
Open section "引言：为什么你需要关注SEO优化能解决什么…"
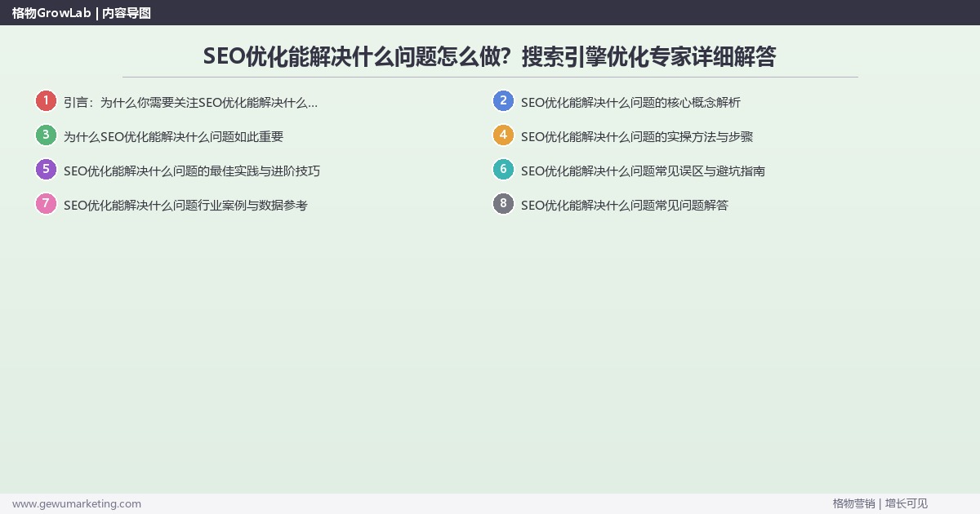coord(190,103)
